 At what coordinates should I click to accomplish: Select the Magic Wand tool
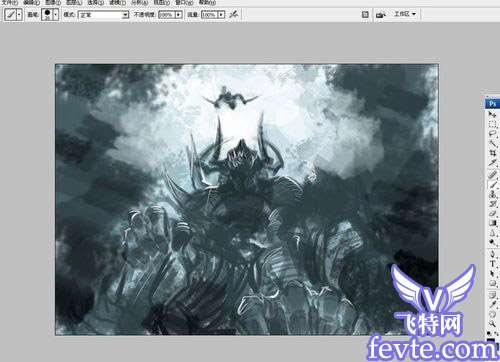coord(492,144)
